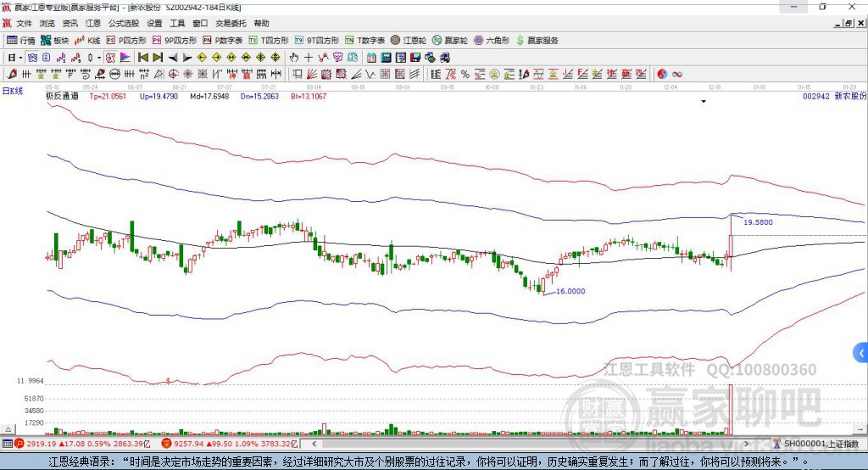Open the P四方形 tool
The image size is (868, 470).
[126, 41]
